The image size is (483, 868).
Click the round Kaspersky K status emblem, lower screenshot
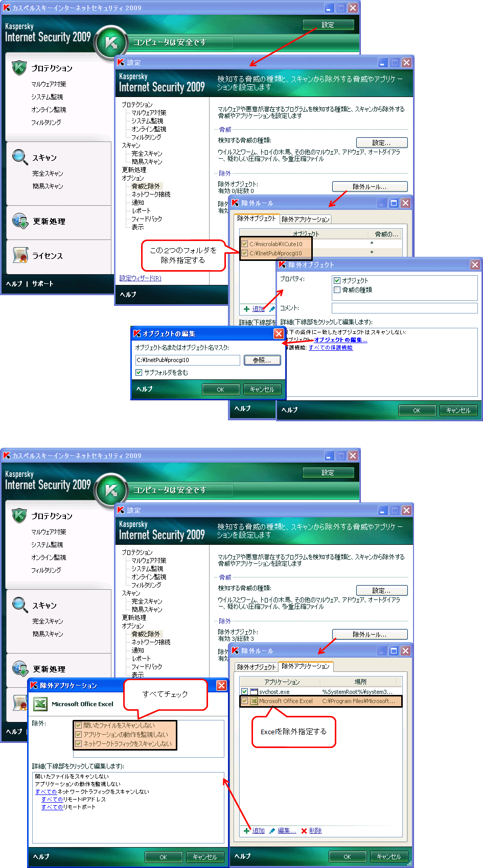(111, 491)
